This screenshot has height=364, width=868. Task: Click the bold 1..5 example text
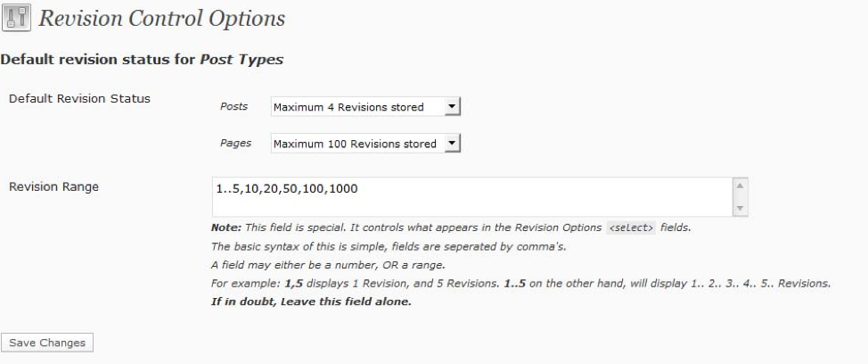[x=516, y=284]
